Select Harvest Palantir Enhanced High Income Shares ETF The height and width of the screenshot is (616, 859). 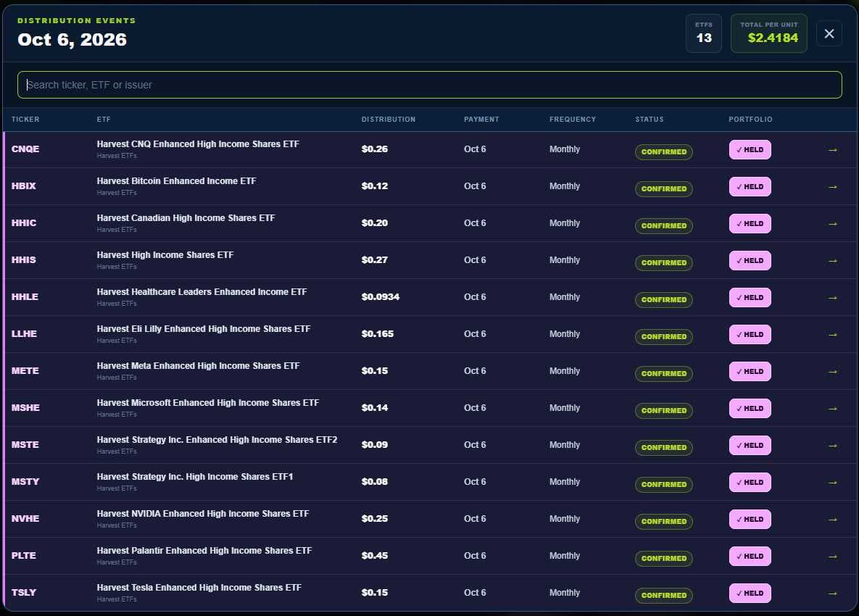pos(204,550)
